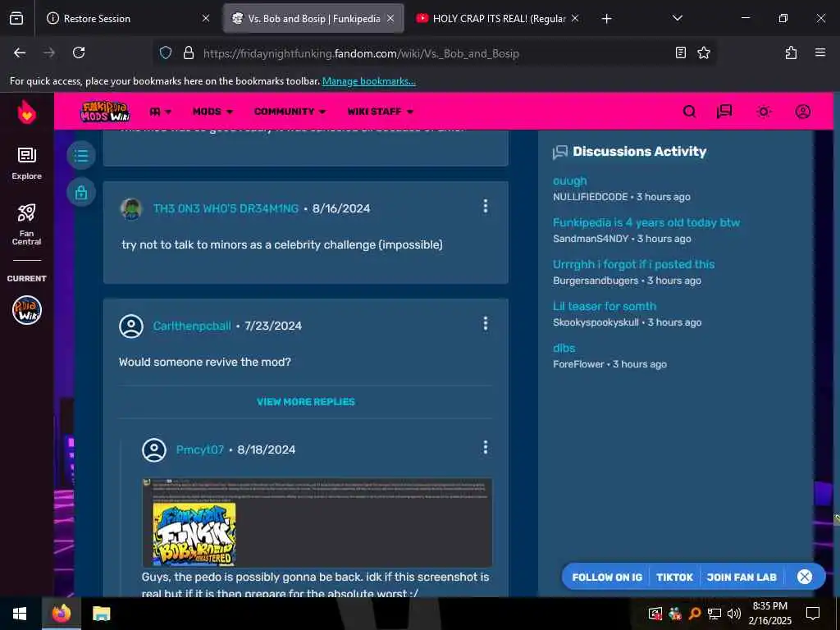
Task: Reload the current page
Action: coord(79,52)
